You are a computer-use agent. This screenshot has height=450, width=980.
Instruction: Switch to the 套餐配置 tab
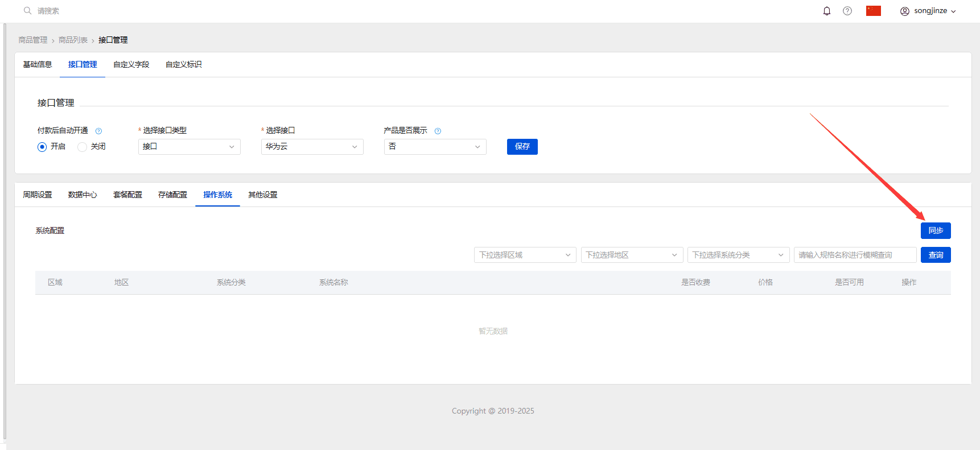127,195
